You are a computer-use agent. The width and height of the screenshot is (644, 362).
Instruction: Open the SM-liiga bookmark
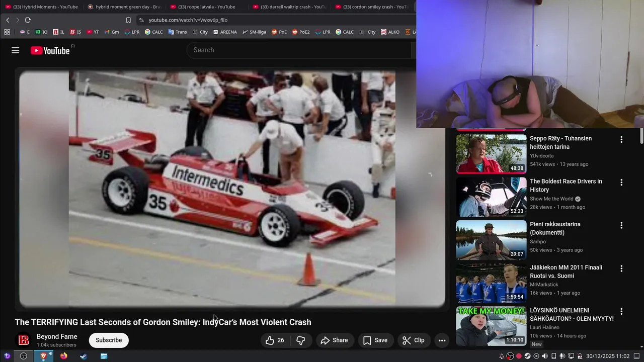click(x=255, y=32)
